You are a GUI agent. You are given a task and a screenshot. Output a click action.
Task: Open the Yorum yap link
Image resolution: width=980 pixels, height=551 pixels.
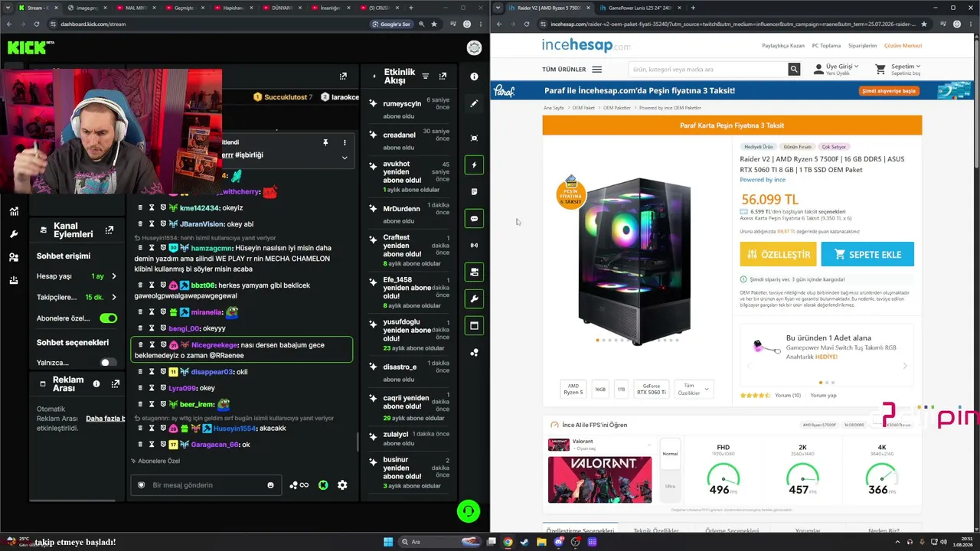(823, 396)
